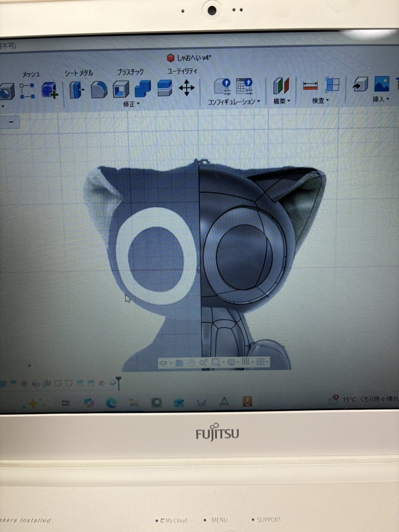Expand the 検査 dropdown

pos(321,101)
